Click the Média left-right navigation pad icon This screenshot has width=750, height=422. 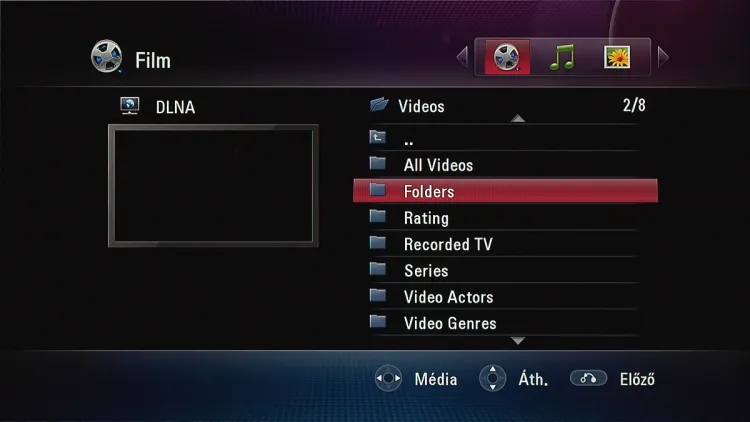click(x=388, y=378)
